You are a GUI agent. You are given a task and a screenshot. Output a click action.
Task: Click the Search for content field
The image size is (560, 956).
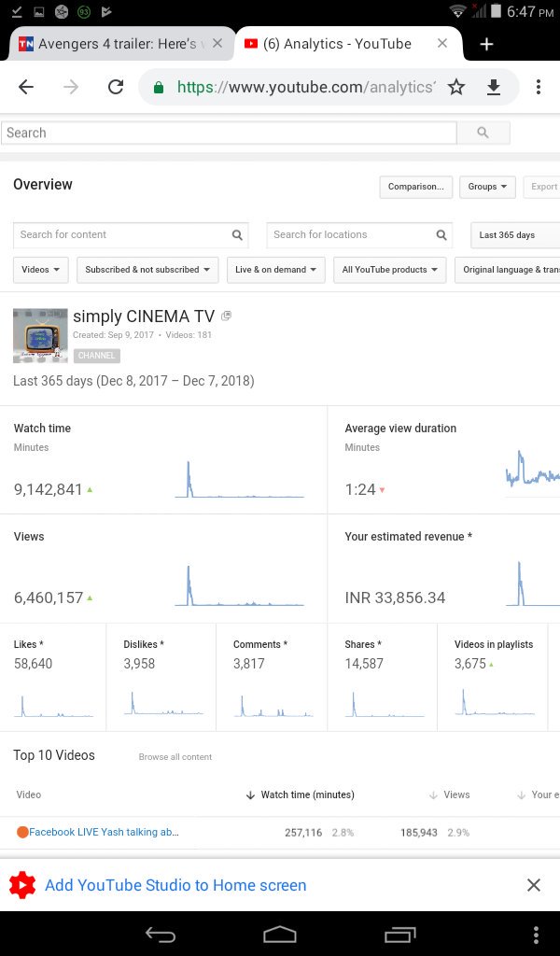(131, 234)
